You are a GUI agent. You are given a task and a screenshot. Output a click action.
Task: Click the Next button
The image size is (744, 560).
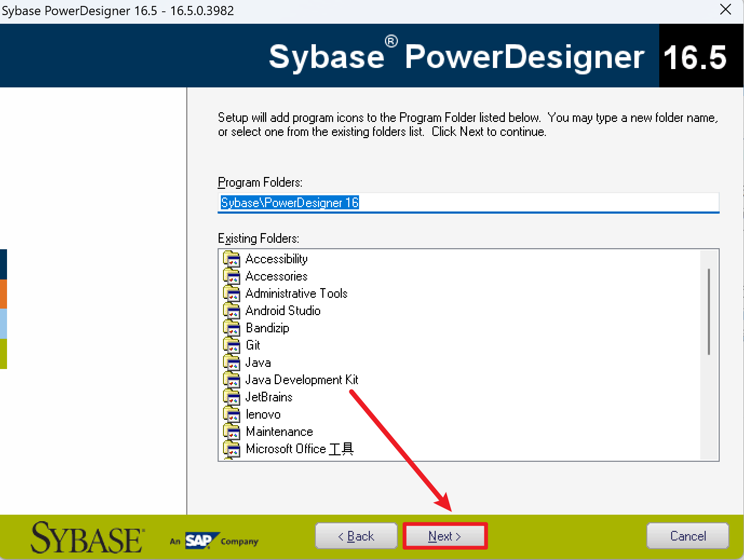(444, 536)
